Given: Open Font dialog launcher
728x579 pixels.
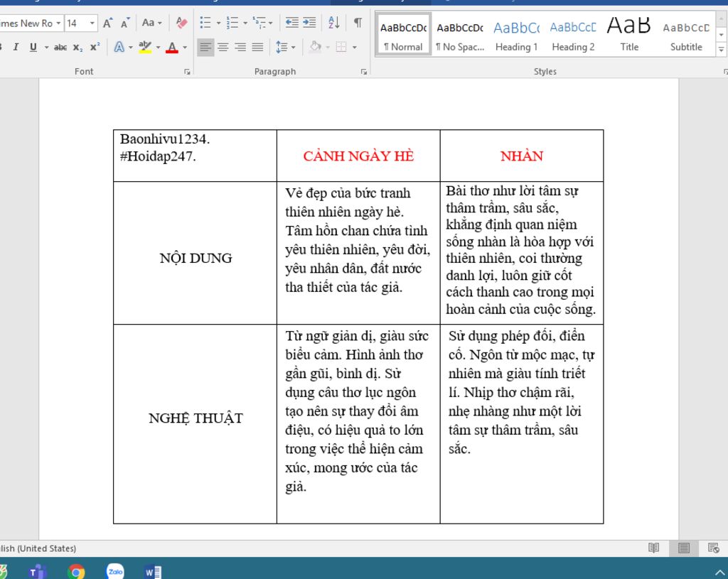Looking at the screenshot, I should click(187, 72).
